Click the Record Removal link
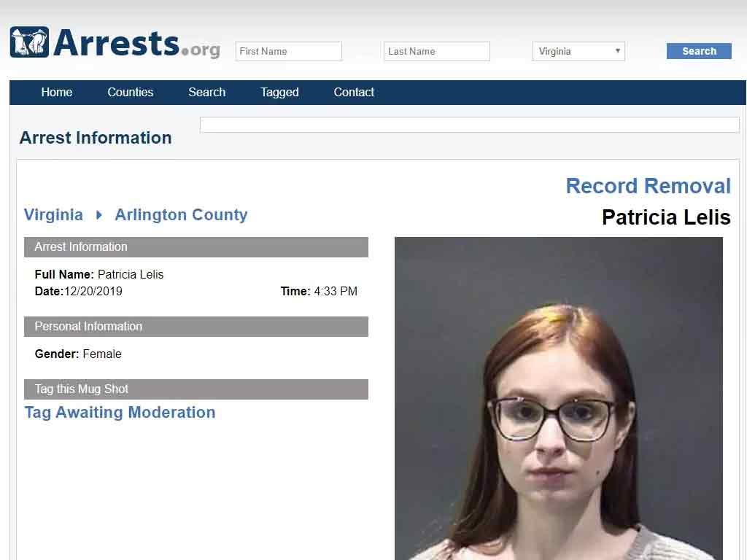Screen dimensions: 747x560 tap(648, 186)
